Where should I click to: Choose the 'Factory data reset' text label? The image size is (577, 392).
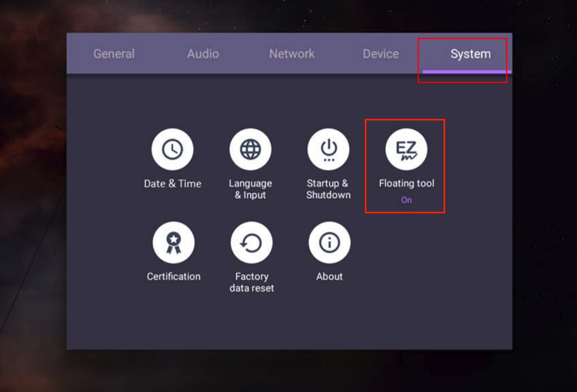coord(252,282)
